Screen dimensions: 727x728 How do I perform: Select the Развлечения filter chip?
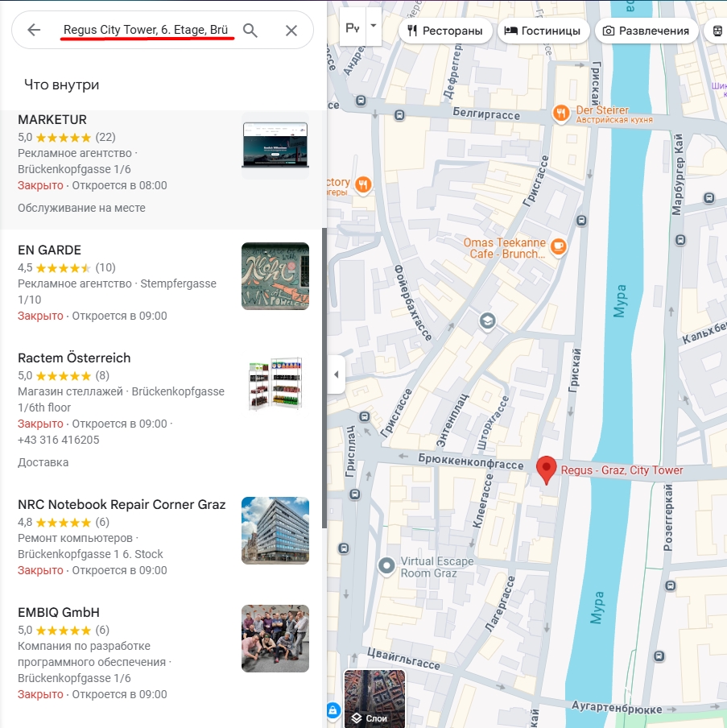646,31
